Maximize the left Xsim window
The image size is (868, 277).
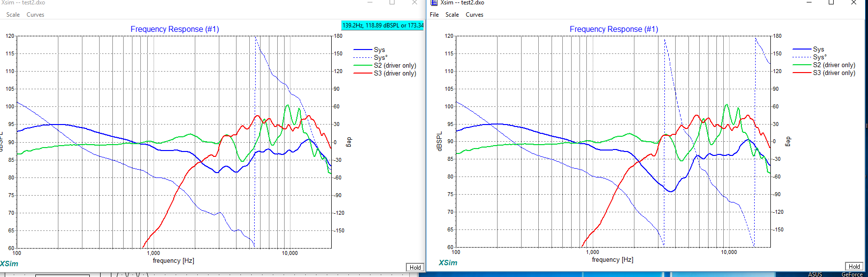pyautogui.click(x=392, y=3)
